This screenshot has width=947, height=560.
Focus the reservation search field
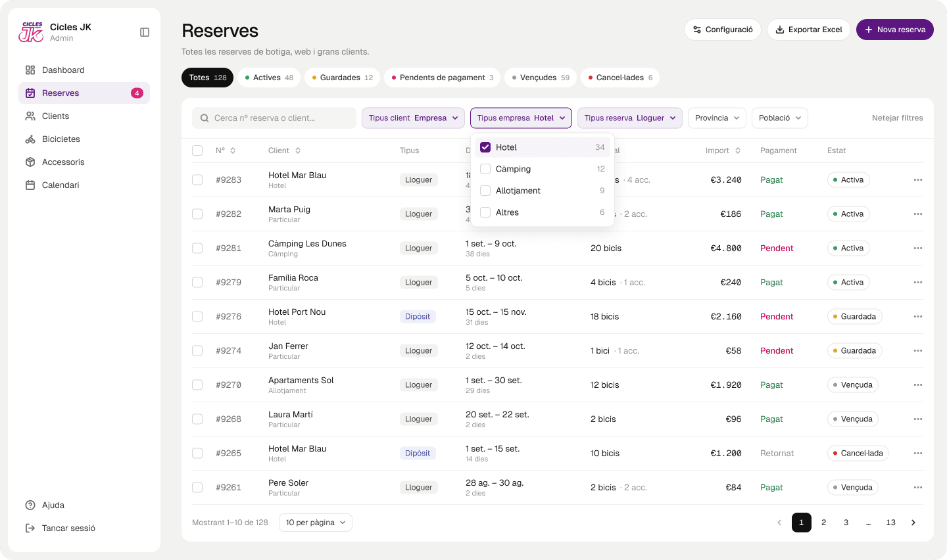click(x=274, y=118)
